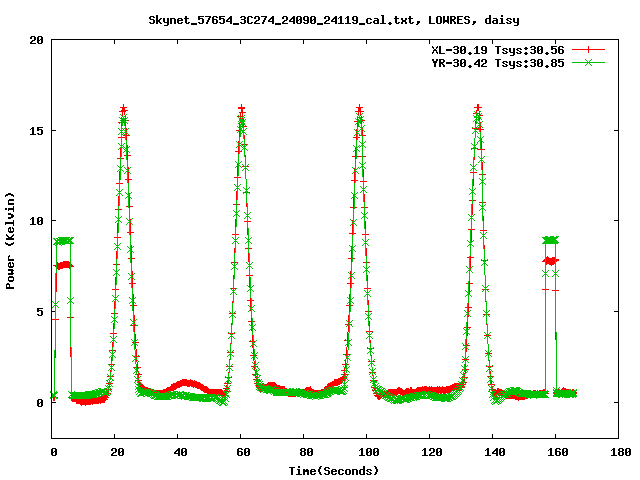
Task: Click the x-axis tick label 180
Action: tap(620, 452)
